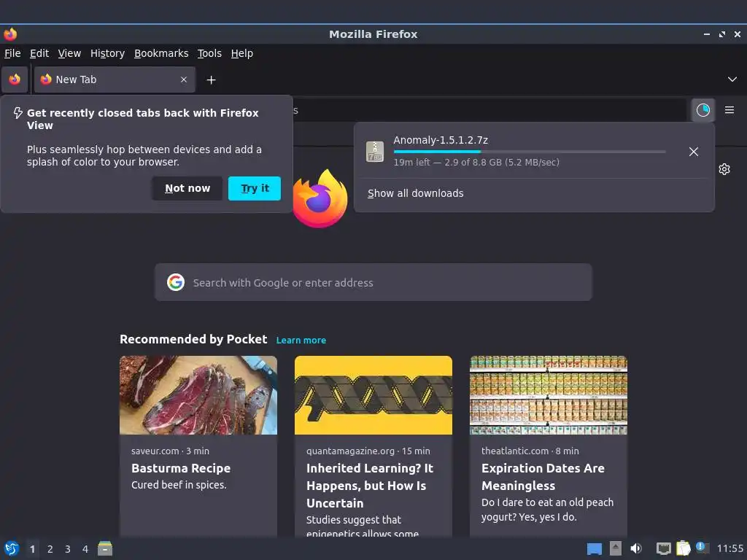Image resolution: width=747 pixels, height=560 pixels.
Task: Click theatlantic.com · 8 min source label
Action: coord(530,451)
